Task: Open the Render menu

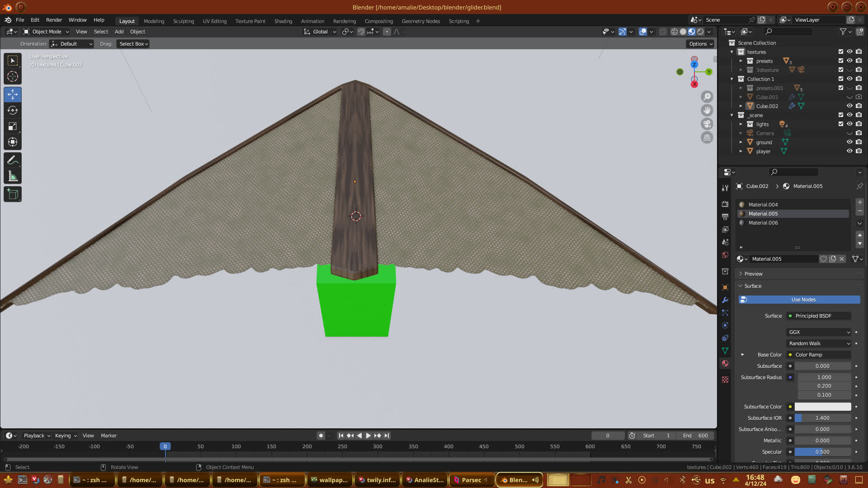Action: pos(54,20)
